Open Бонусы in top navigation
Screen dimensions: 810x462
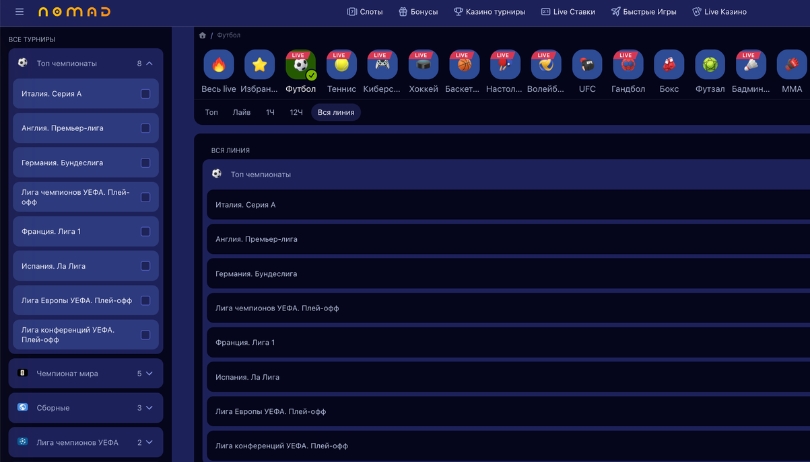point(418,11)
